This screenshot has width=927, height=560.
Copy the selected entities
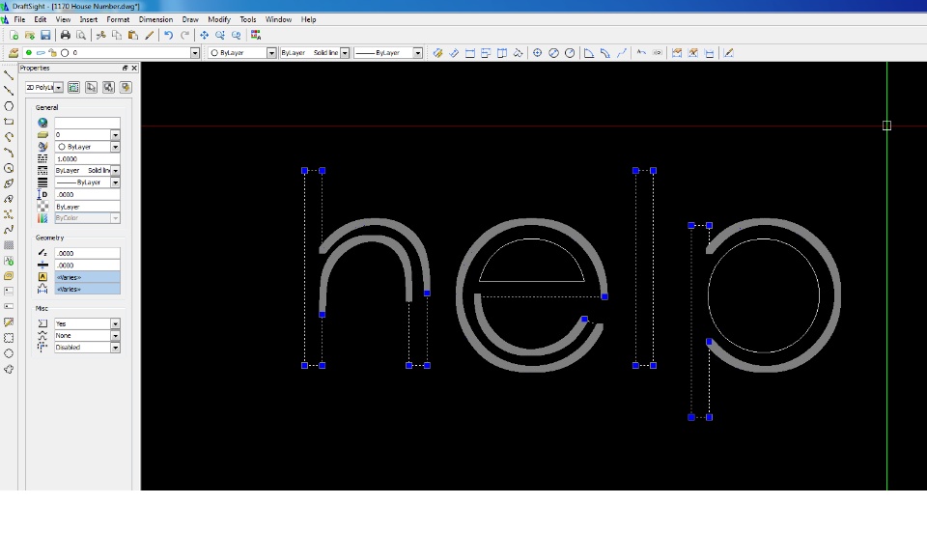(x=117, y=36)
